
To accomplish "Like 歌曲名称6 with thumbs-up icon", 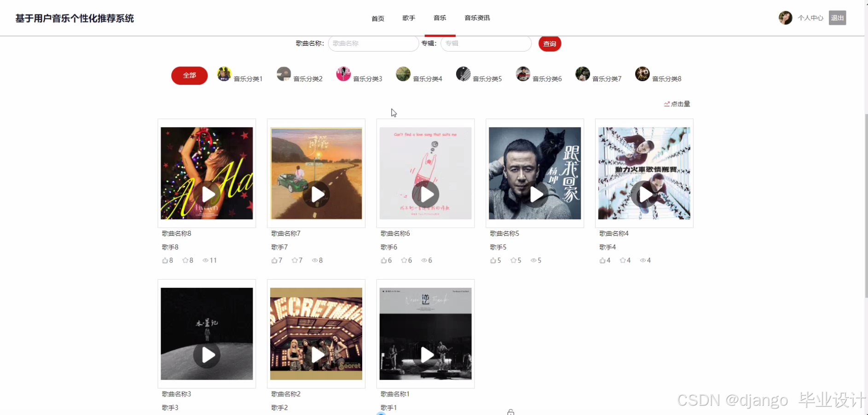I will click(x=384, y=260).
